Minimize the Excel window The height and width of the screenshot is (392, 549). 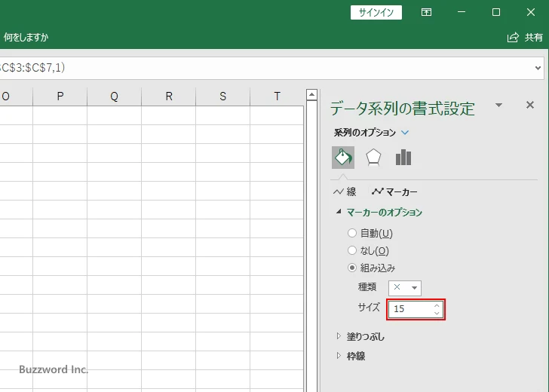coord(462,12)
